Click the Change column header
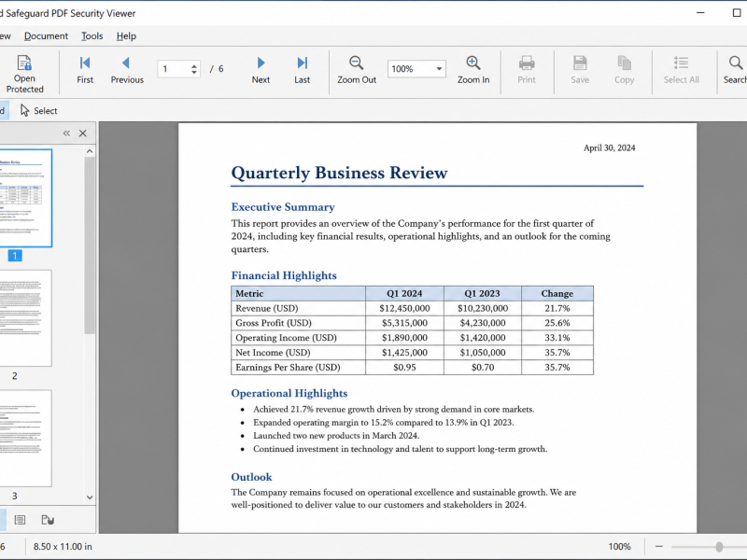Image resolution: width=747 pixels, height=560 pixels. pyautogui.click(x=557, y=294)
